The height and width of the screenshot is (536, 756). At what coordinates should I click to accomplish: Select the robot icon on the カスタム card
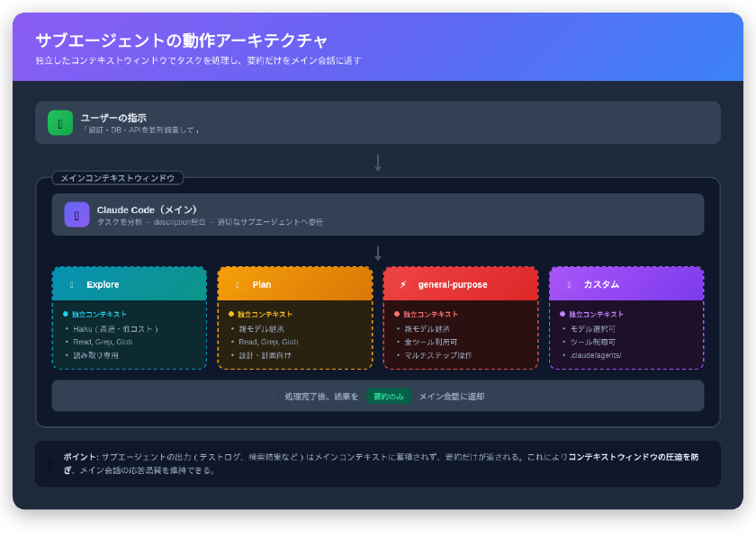569,283
